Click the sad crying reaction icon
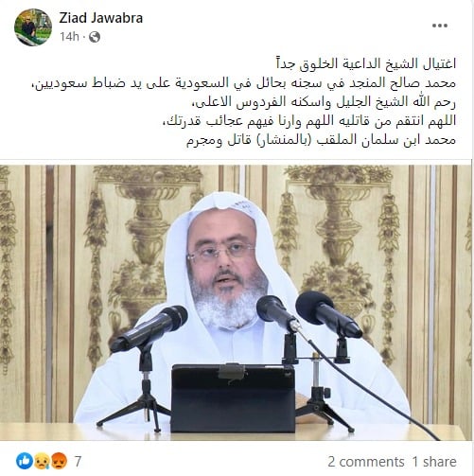The width and height of the screenshot is (474, 476). 42,461
